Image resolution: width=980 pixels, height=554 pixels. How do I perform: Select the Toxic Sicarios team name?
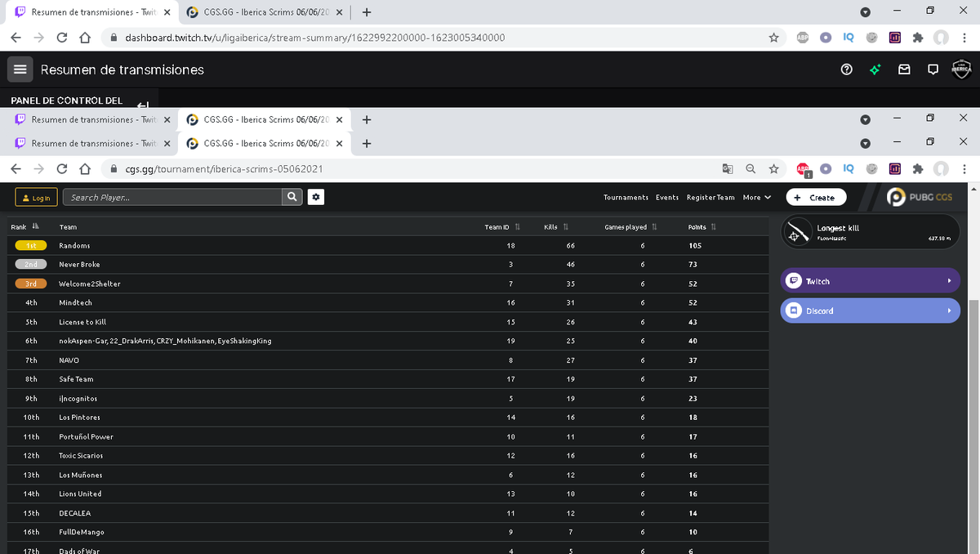click(81, 455)
